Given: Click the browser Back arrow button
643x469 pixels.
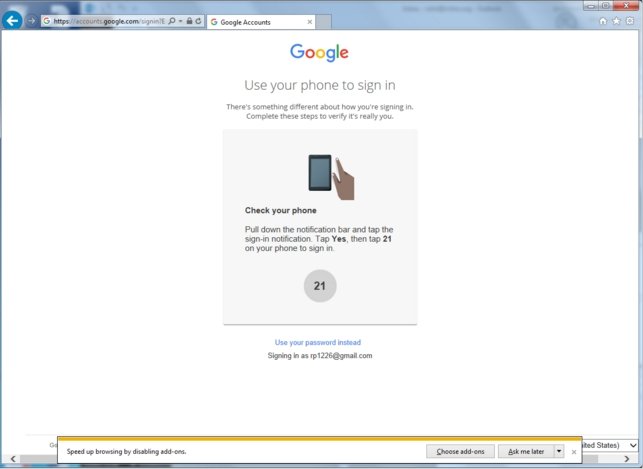Looking at the screenshot, I should [x=12, y=20].
